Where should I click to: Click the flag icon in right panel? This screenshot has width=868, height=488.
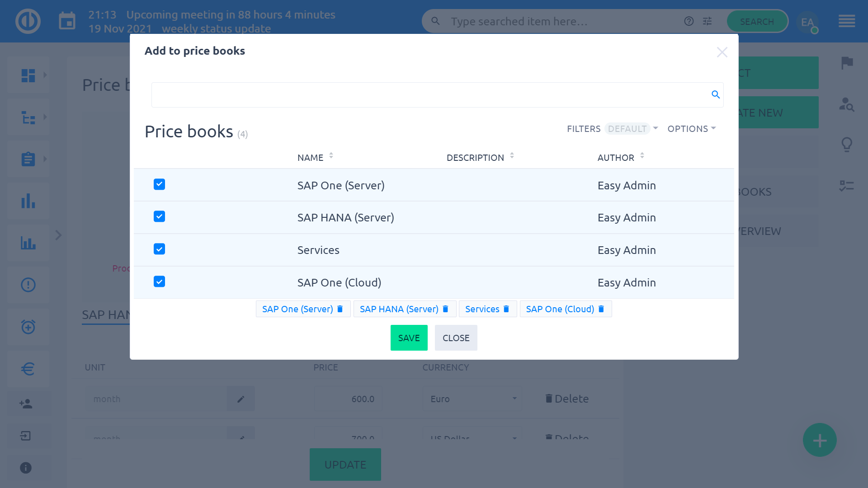[847, 63]
